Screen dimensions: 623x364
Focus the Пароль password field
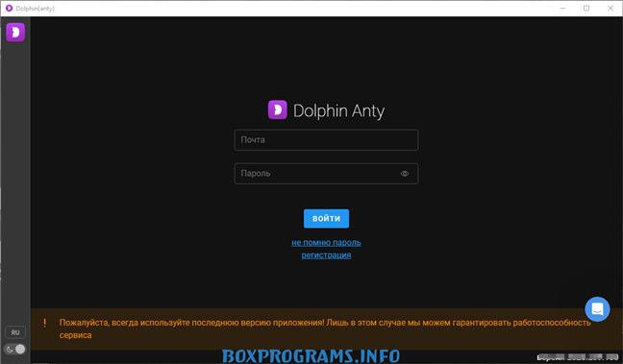tap(326, 174)
